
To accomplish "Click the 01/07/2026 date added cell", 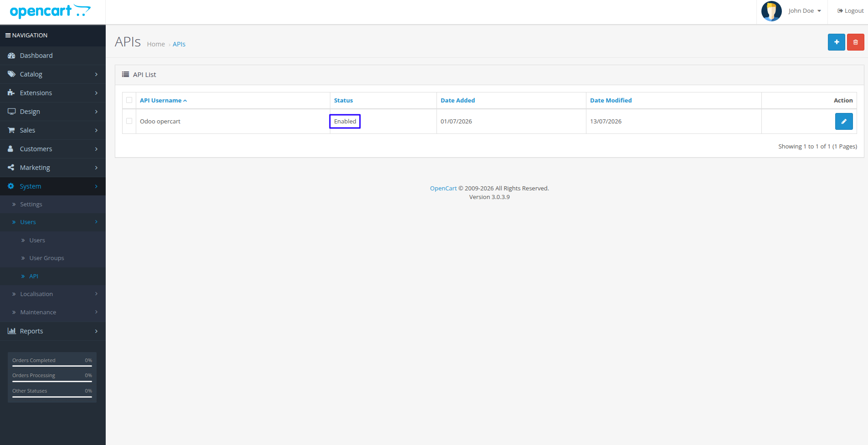I will coord(511,122).
